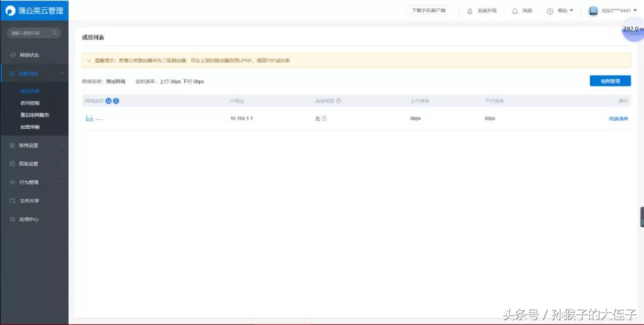The width and height of the screenshot is (644, 325).
Task: Click the IP地址 column header
Action: click(237, 101)
